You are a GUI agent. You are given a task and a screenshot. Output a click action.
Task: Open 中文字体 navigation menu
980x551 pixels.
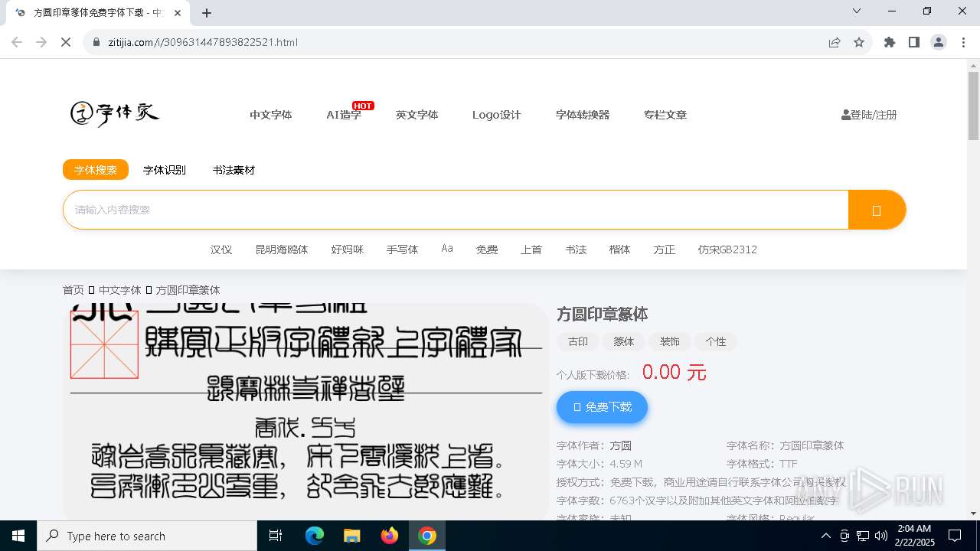pos(271,115)
